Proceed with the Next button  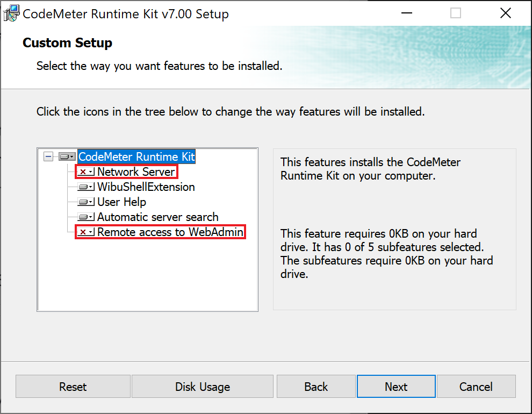pyautogui.click(x=396, y=387)
